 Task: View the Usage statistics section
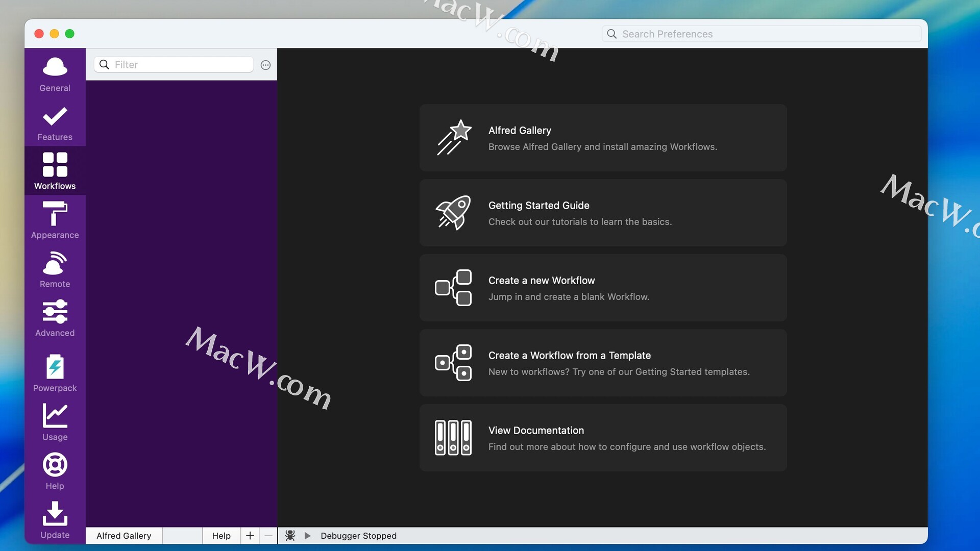tap(55, 422)
